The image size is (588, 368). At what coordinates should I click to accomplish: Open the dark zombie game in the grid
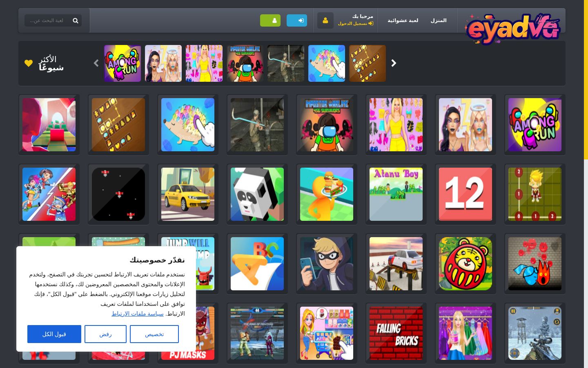(x=257, y=125)
